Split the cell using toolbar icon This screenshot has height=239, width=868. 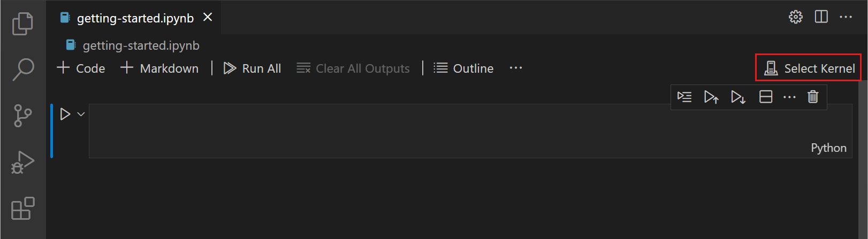(x=766, y=97)
